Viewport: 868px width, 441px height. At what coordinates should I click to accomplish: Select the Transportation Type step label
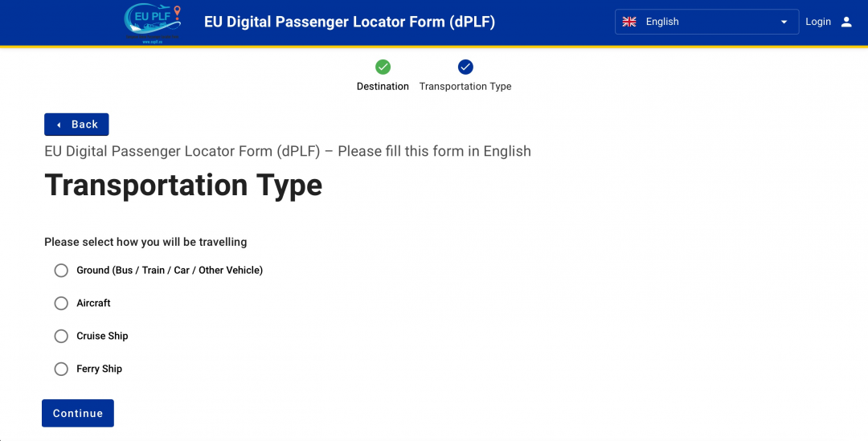pyautogui.click(x=465, y=86)
